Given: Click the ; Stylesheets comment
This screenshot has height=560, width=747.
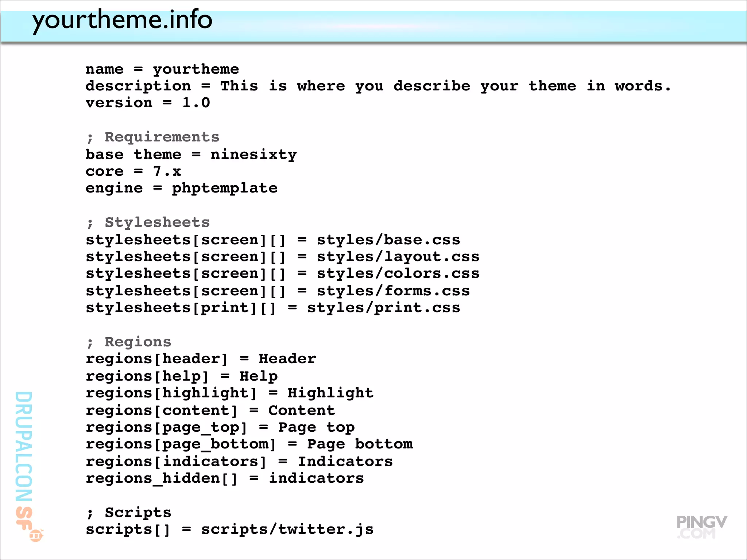Looking at the screenshot, I should 148,223.
